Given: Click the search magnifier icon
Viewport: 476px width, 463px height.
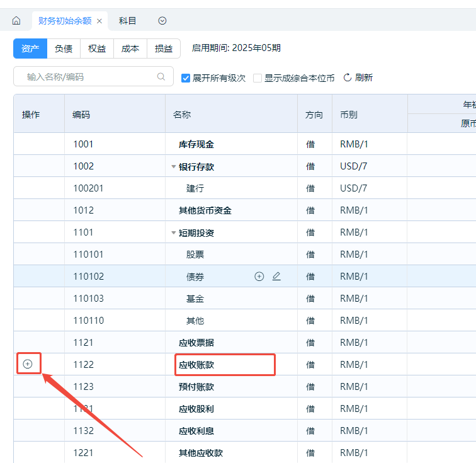Looking at the screenshot, I should coord(161,77).
